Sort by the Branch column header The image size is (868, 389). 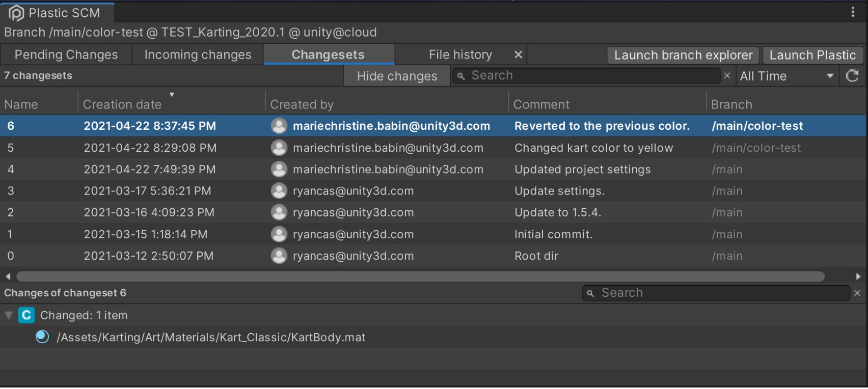tap(786, 104)
